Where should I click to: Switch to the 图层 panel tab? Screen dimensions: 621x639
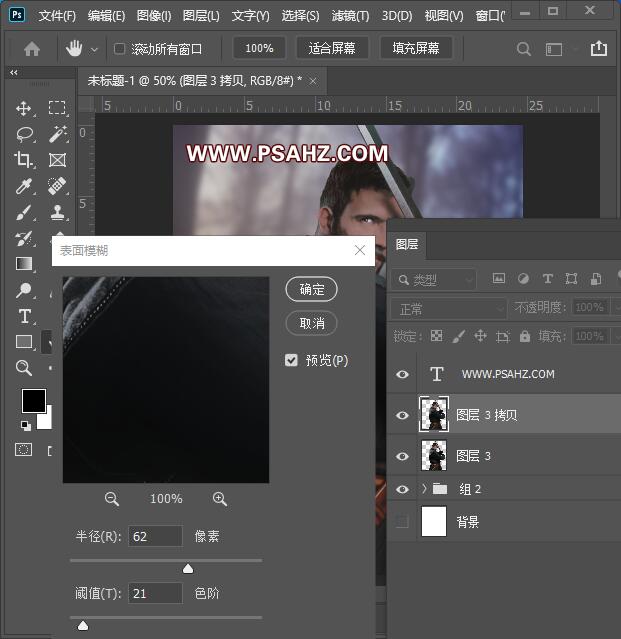coord(407,245)
